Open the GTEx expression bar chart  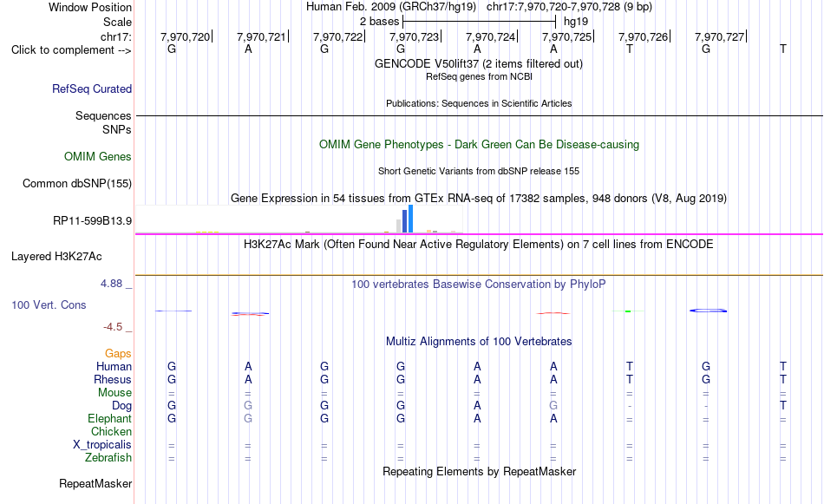pyautogui.click(x=299, y=219)
